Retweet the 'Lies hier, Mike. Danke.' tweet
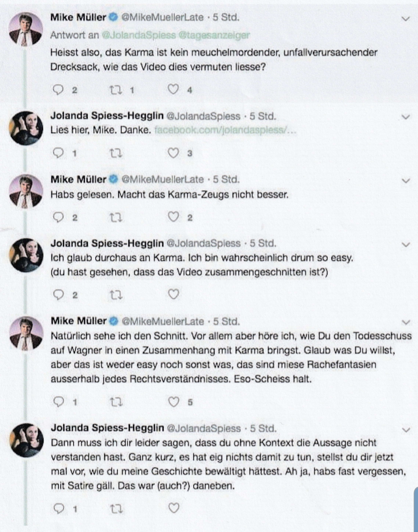Screen dimensions: 418x532 click(115, 154)
